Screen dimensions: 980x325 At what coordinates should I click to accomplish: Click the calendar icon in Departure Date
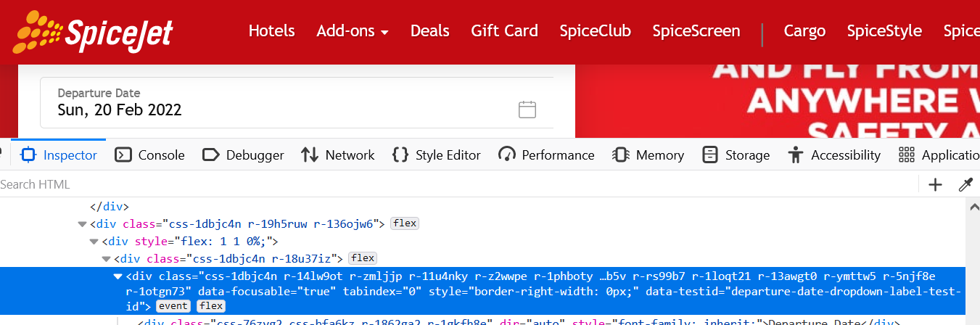point(527,110)
